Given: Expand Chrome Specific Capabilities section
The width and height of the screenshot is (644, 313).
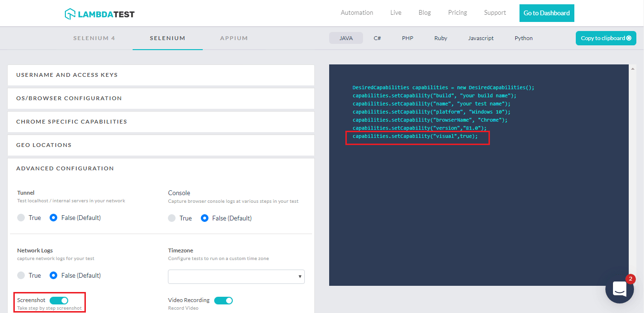Looking at the screenshot, I should coord(161,122).
